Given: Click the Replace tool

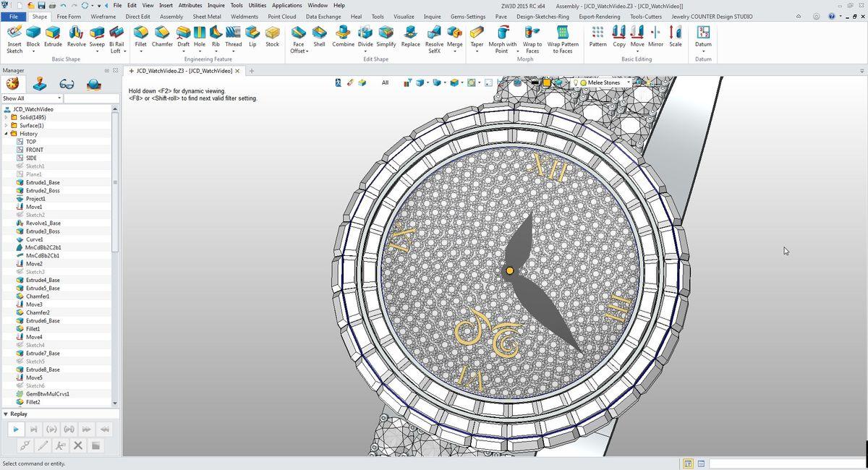Looking at the screenshot, I should (x=410, y=38).
